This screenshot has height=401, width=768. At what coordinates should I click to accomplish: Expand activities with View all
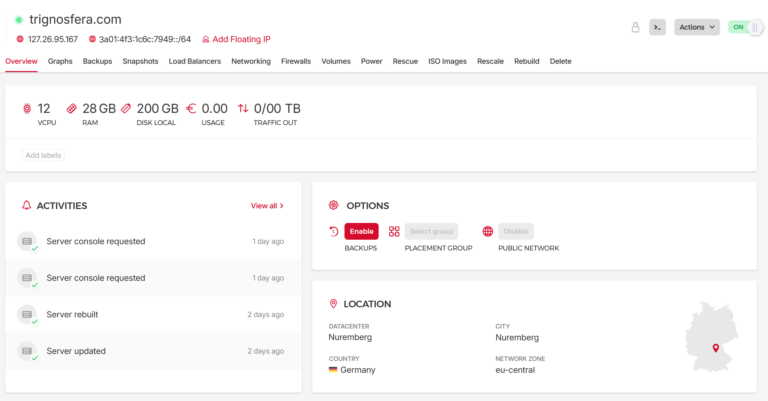pyautogui.click(x=267, y=206)
